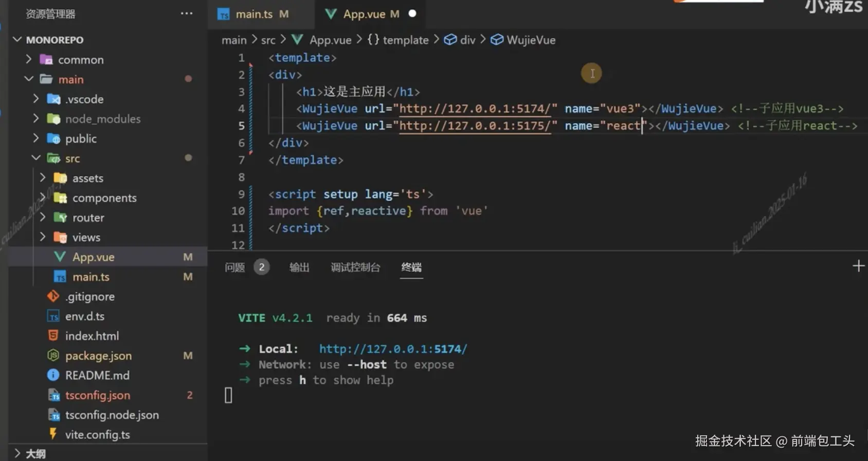The image size is (868, 461).
Task: Click the src breadcrumb segment
Action: (x=268, y=40)
